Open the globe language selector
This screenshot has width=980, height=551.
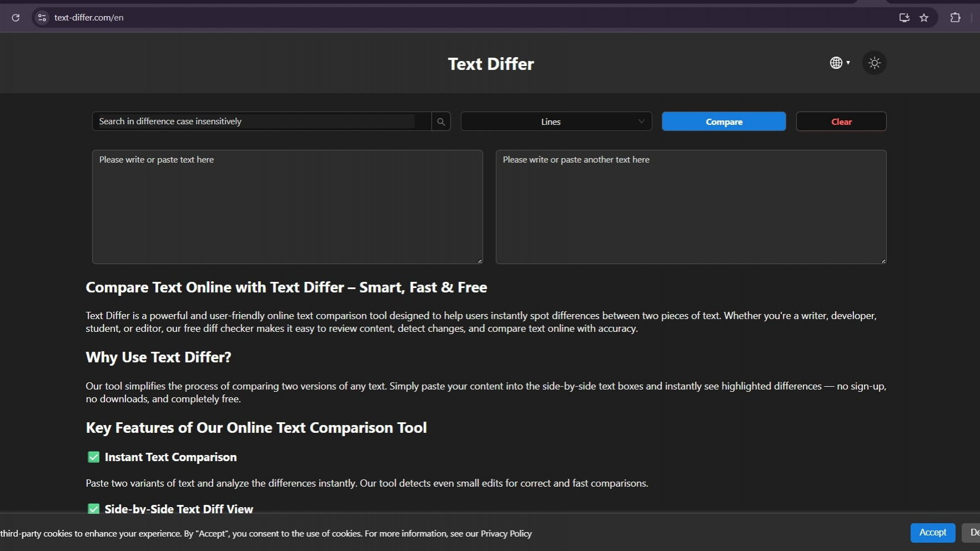pyautogui.click(x=839, y=63)
